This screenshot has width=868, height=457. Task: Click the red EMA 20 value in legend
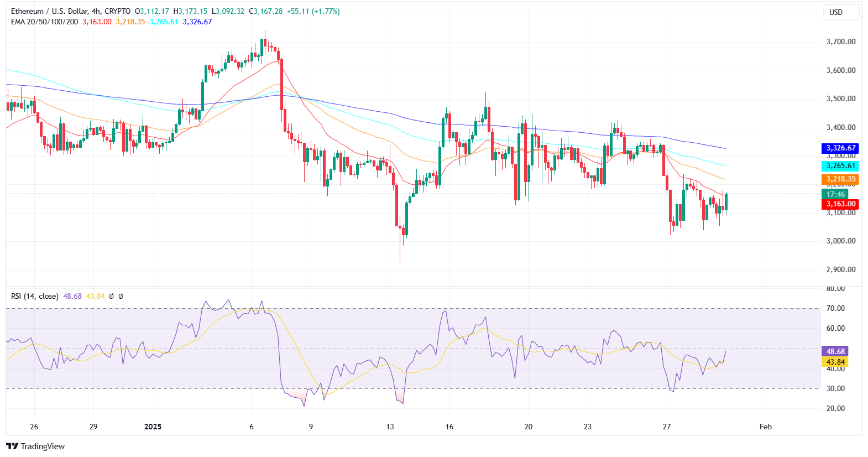click(x=97, y=22)
